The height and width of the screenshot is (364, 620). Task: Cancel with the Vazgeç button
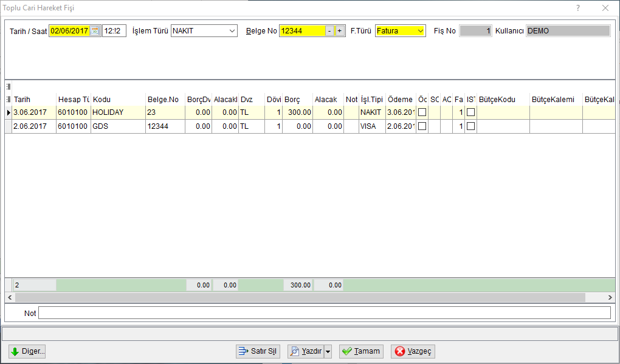[x=413, y=351]
